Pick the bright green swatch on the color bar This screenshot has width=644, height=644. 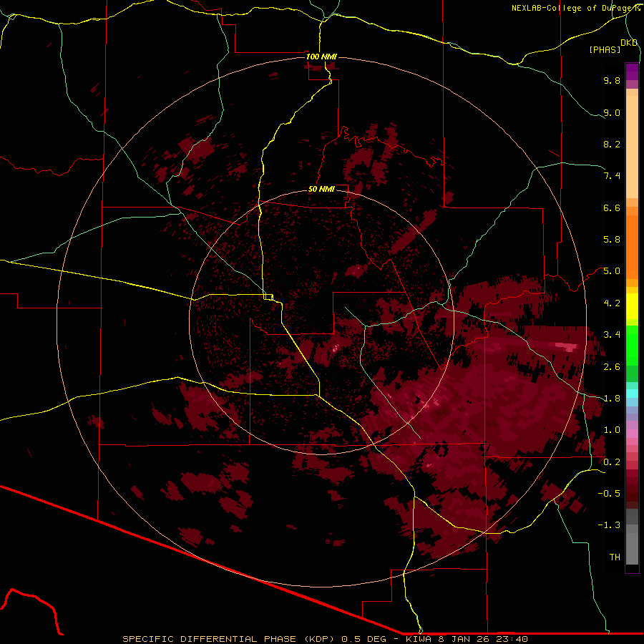632,346
